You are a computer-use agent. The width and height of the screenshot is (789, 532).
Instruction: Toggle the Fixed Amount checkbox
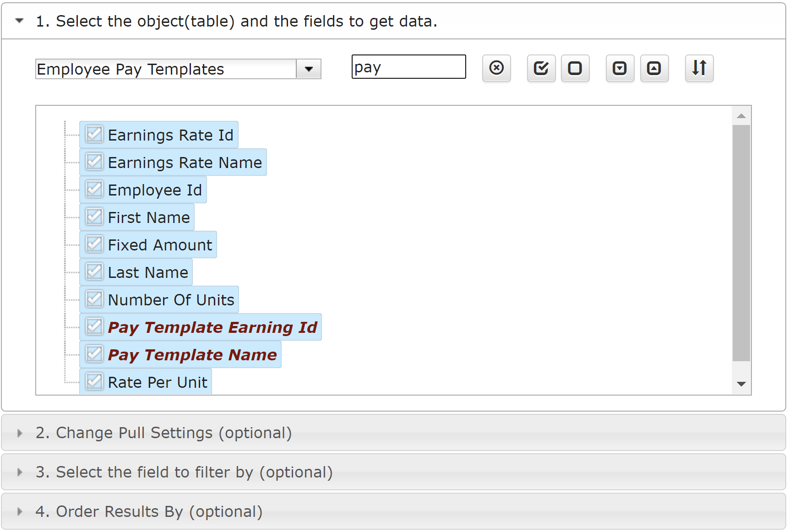[x=94, y=244]
